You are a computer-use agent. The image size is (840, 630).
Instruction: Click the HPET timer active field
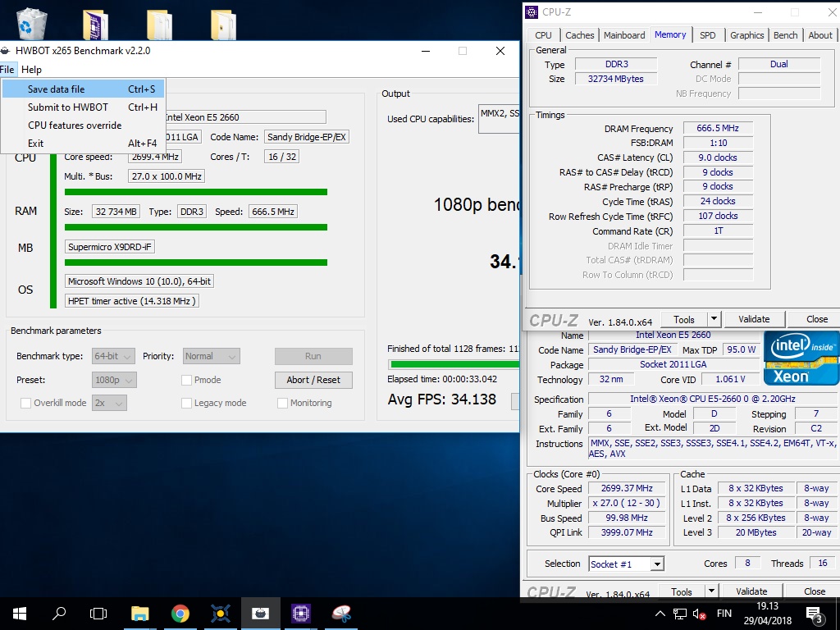(132, 301)
